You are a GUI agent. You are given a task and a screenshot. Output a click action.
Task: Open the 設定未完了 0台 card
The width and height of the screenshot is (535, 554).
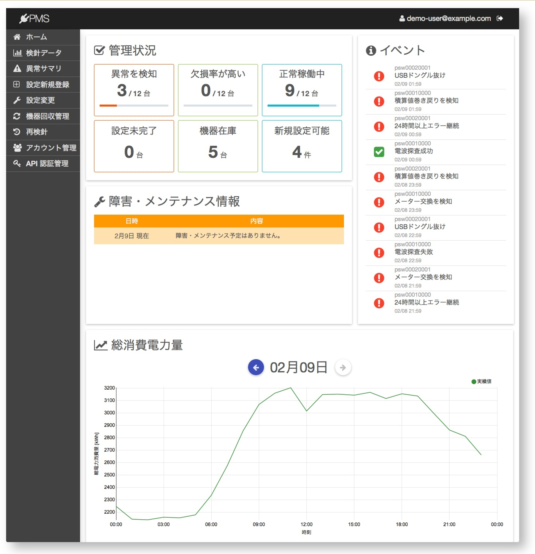point(134,146)
